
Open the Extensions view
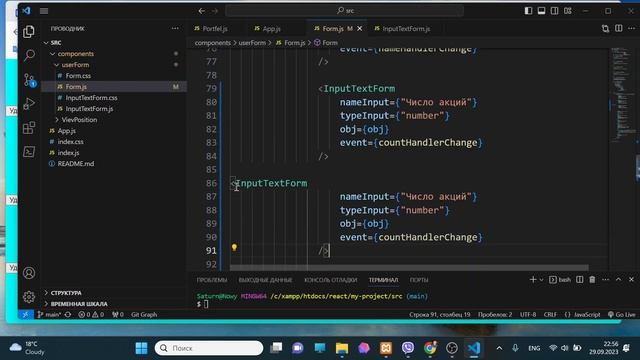tap(29, 128)
